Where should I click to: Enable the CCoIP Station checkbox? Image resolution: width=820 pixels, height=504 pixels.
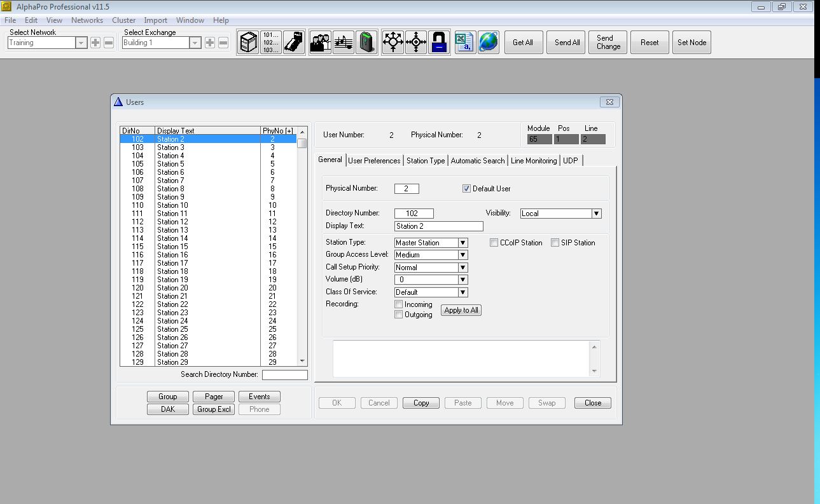pos(494,243)
